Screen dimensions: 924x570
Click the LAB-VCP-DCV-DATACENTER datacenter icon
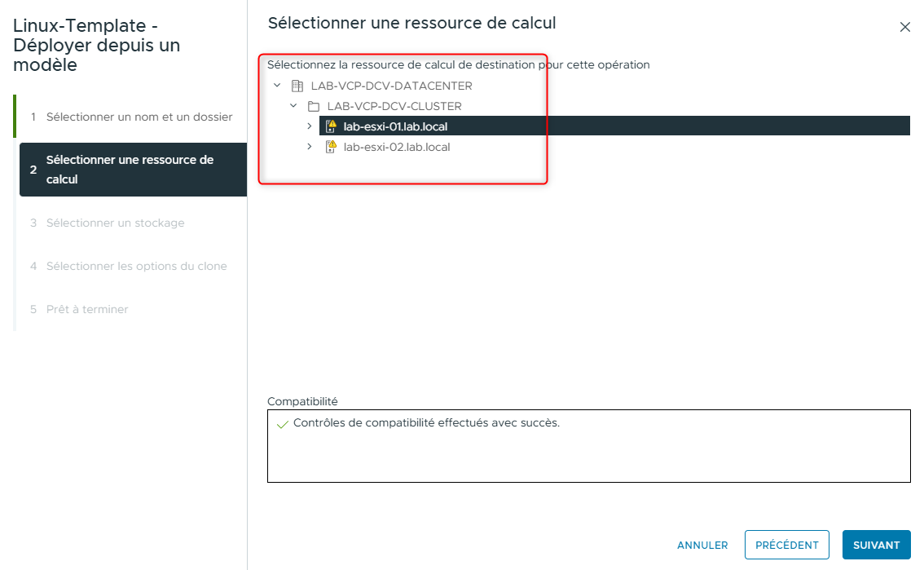(297, 86)
